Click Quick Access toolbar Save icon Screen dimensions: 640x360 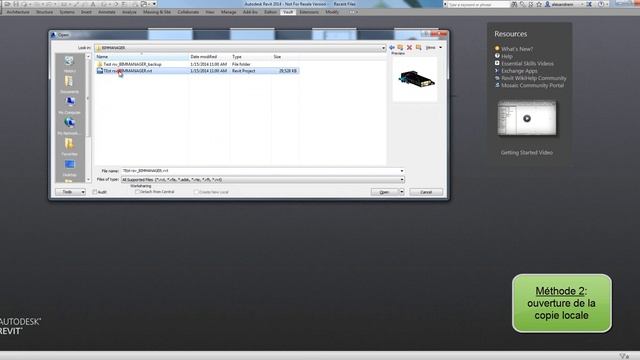coord(16,4)
